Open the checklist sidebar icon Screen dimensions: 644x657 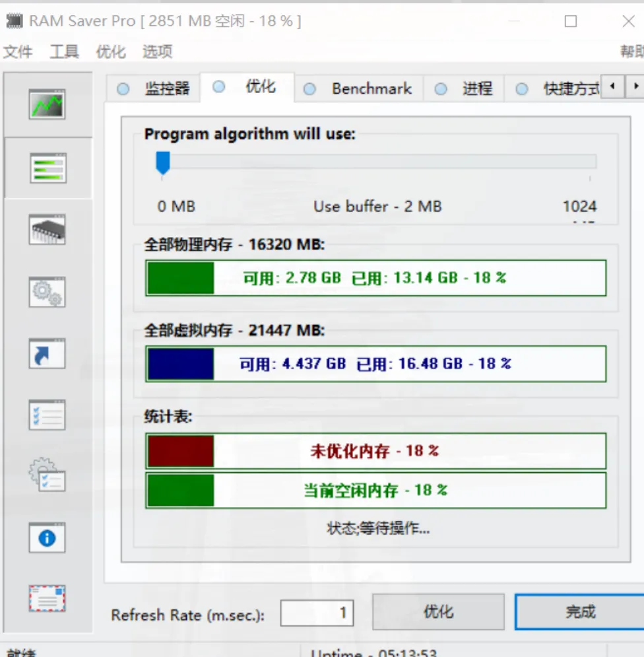point(47,415)
